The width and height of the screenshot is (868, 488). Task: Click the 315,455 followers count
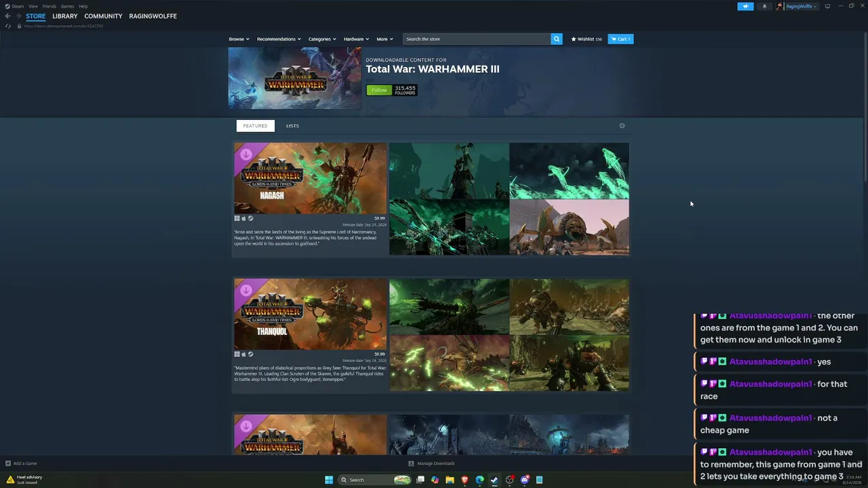tap(405, 90)
